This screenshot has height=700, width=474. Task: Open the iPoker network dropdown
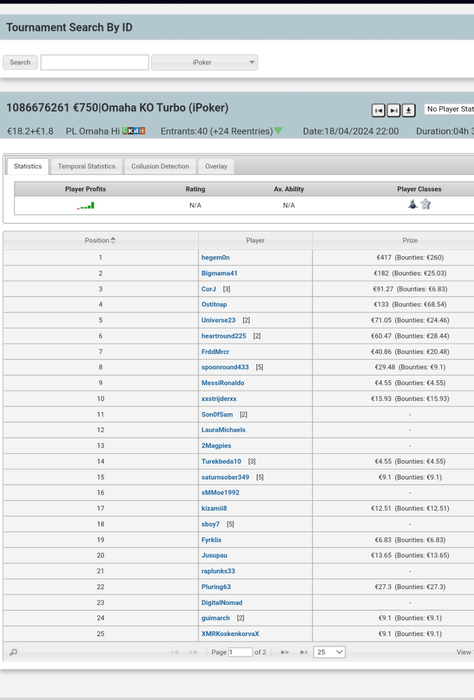click(204, 62)
